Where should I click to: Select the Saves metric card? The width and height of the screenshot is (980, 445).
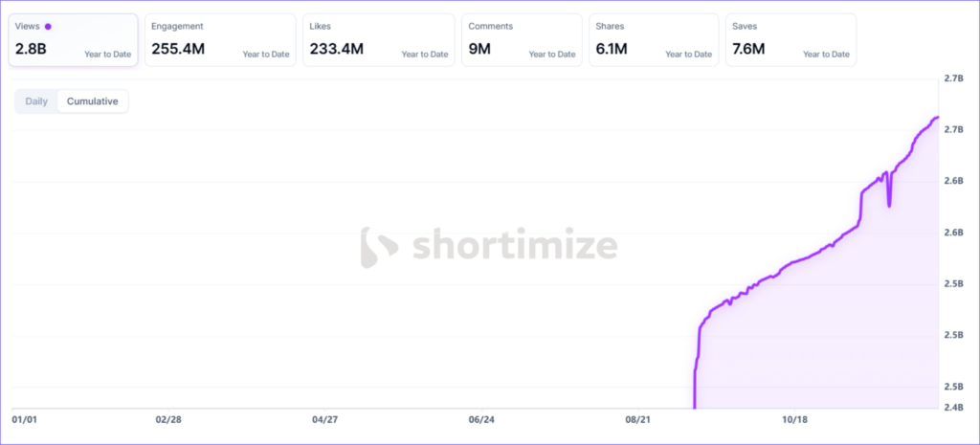pyautogui.click(x=791, y=40)
